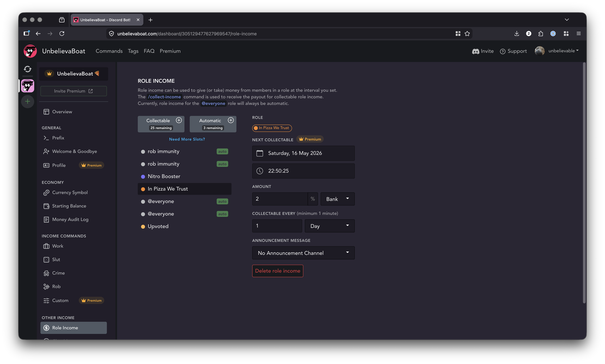Add an Automatic role income slot
Viewport: 605px width, 364px height.
pos(231,120)
